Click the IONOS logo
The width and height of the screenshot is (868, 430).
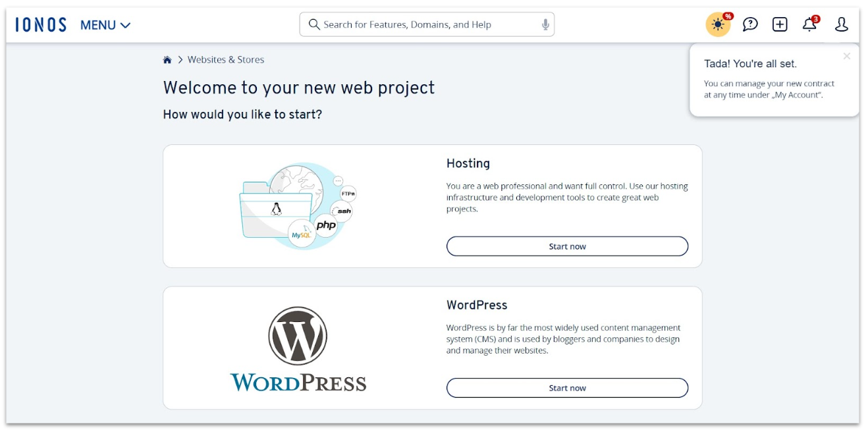tap(41, 25)
